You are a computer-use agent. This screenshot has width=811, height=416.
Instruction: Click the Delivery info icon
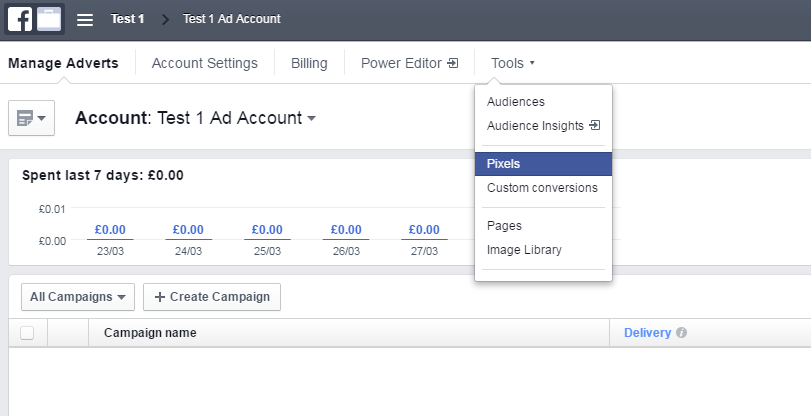coord(681,333)
